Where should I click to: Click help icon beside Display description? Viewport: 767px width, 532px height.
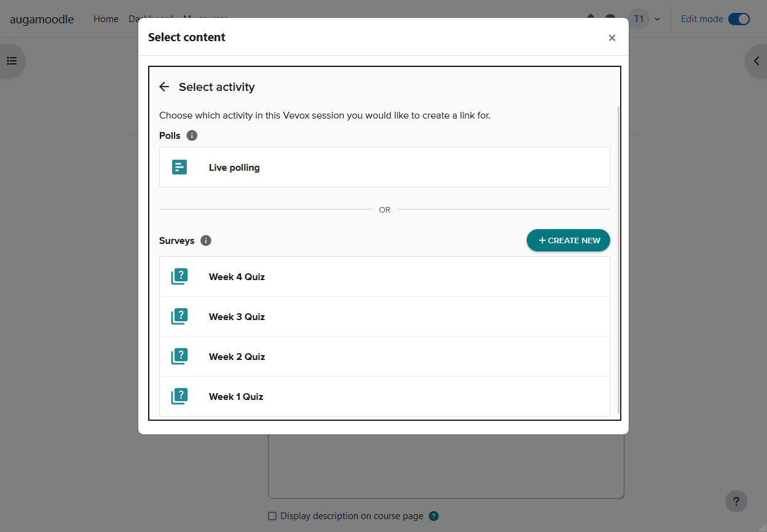tap(434, 516)
